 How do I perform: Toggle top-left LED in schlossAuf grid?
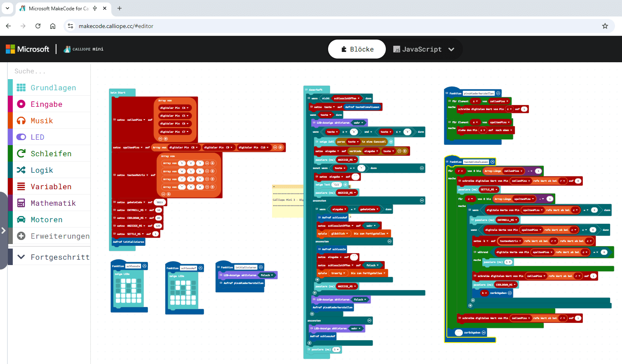pyautogui.click(x=173, y=283)
